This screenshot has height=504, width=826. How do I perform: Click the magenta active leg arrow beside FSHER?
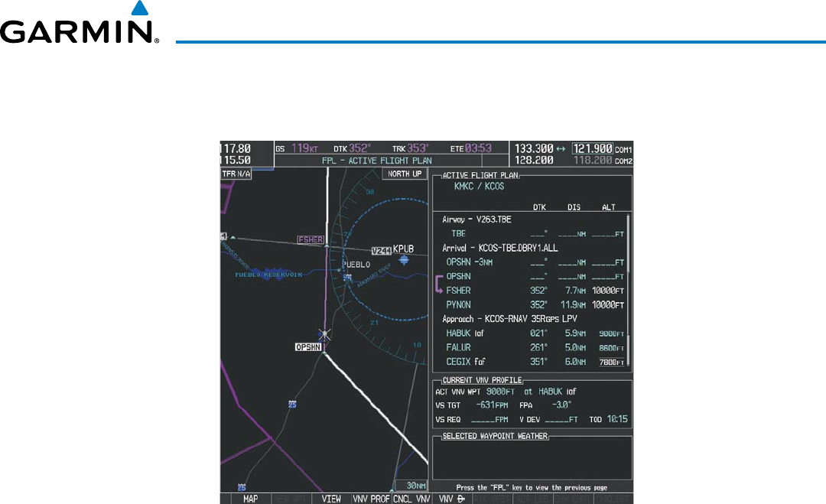[439, 286]
